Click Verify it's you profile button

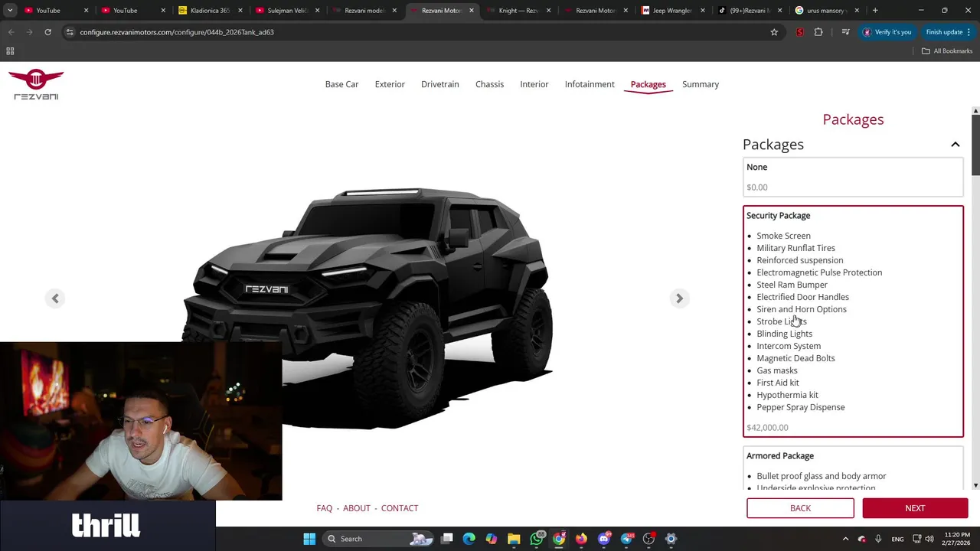(x=887, y=32)
